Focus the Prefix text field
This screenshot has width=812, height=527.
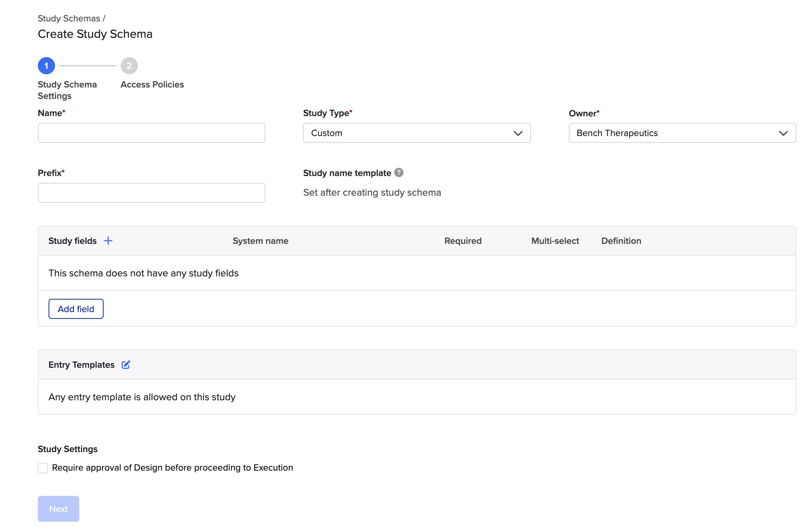click(x=151, y=193)
